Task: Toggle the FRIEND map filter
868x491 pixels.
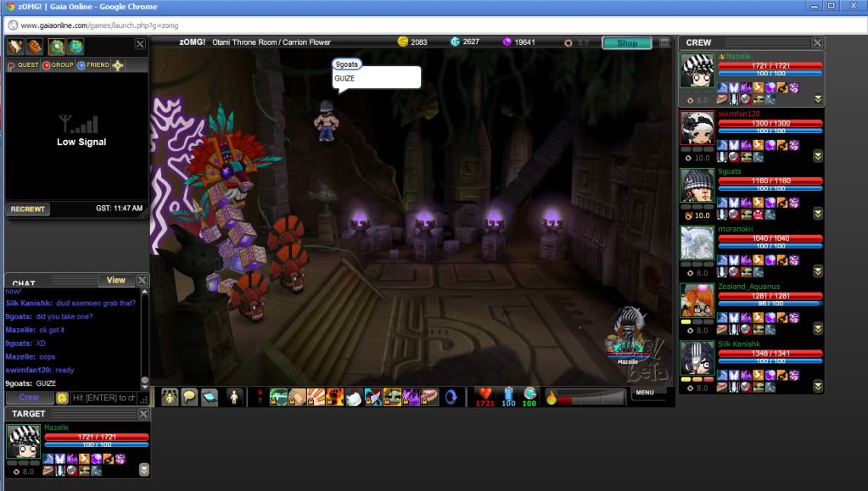Action: [93, 65]
